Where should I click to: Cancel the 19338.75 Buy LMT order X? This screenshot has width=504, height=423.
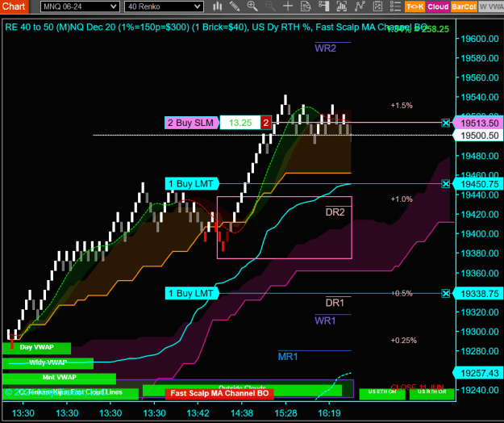pyautogui.click(x=445, y=293)
